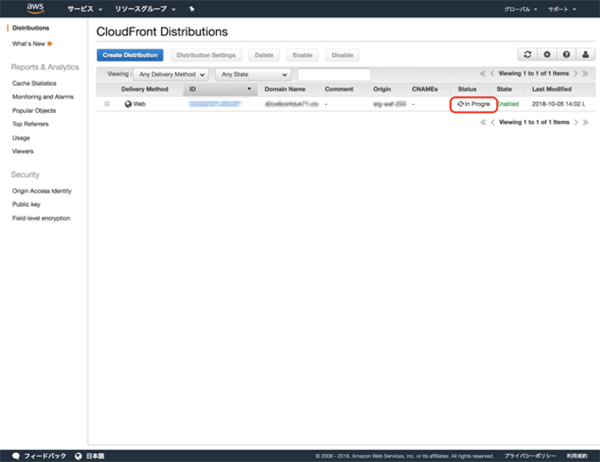Click the Enabled state cell text

pyautogui.click(x=508, y=104)
